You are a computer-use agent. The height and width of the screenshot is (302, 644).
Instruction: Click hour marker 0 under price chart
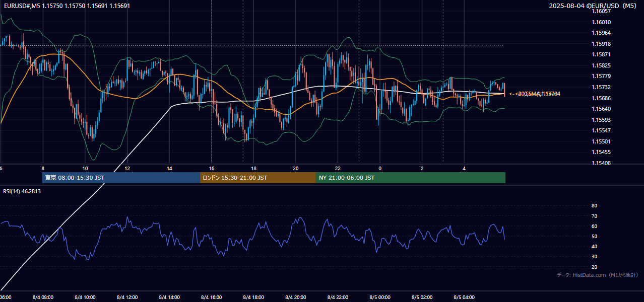pyautogui.click(x=380, y=169)
